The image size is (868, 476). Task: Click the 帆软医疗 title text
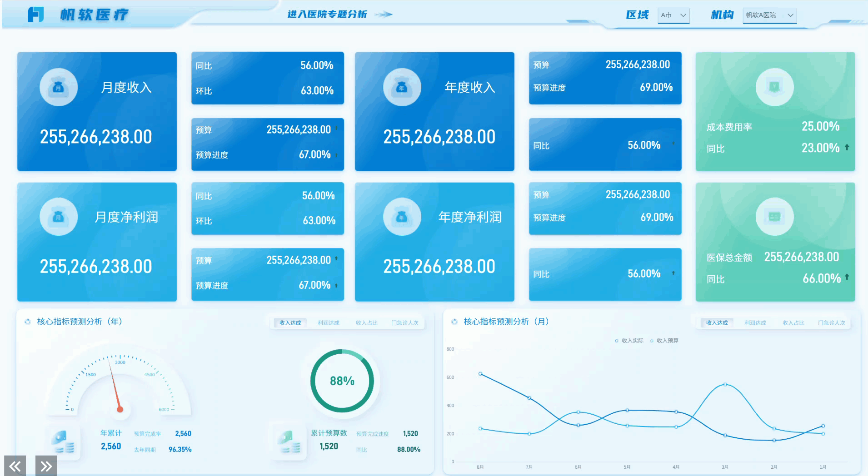[x=95, y=15]
